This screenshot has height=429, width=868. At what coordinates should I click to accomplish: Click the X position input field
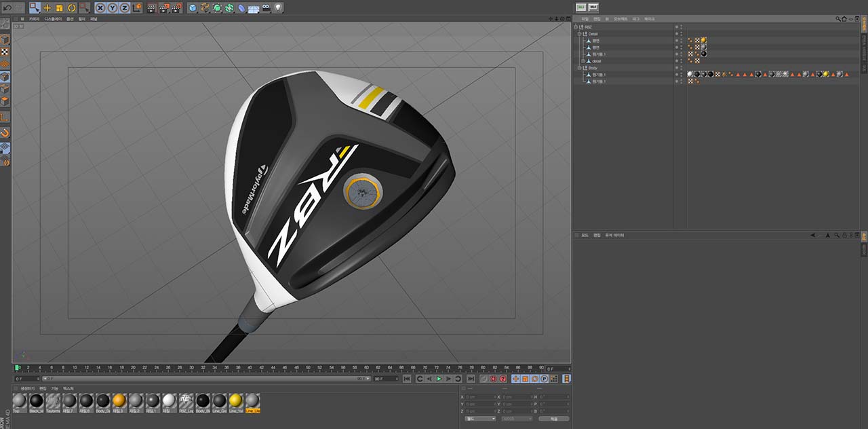pyautogui.click(x=480, y=396)
